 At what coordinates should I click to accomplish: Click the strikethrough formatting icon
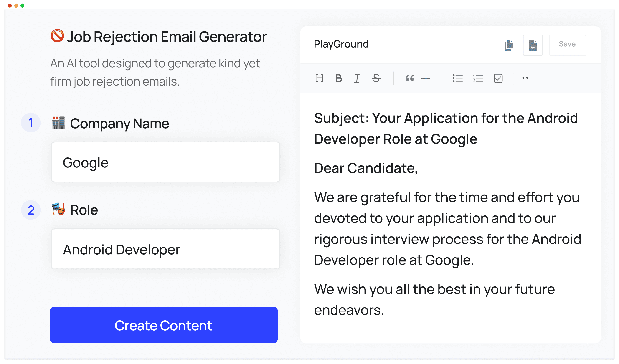point(376,78)
